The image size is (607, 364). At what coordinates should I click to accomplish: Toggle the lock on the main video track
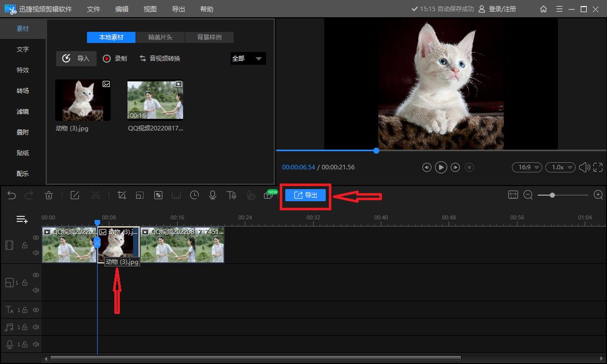(x=24, y=245)
